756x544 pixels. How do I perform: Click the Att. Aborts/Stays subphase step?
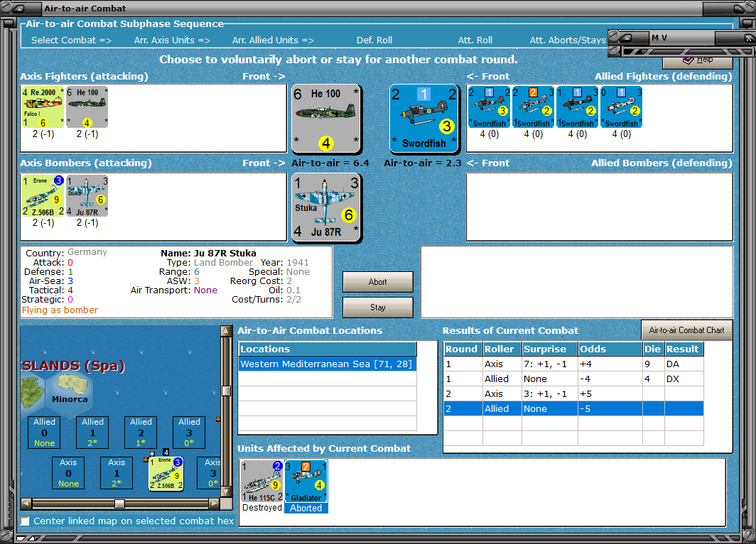point(568,40)
